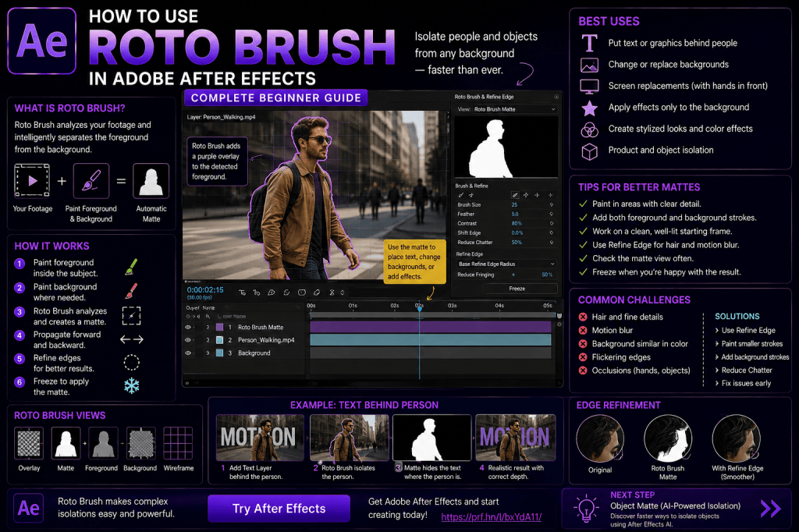
Task: Select the Background layer name in timeline
Action: coord(254,353)
